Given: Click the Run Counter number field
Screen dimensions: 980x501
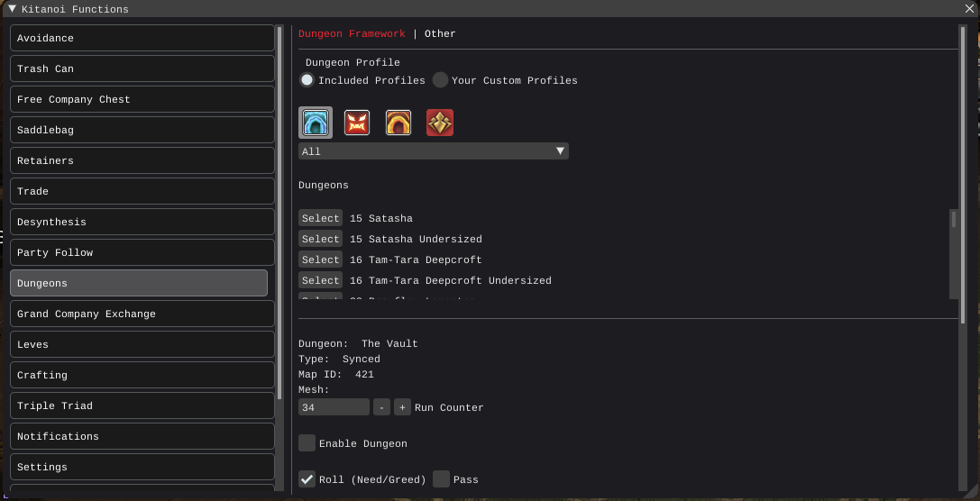Looking at the screenshot, I should pos(334,407).
